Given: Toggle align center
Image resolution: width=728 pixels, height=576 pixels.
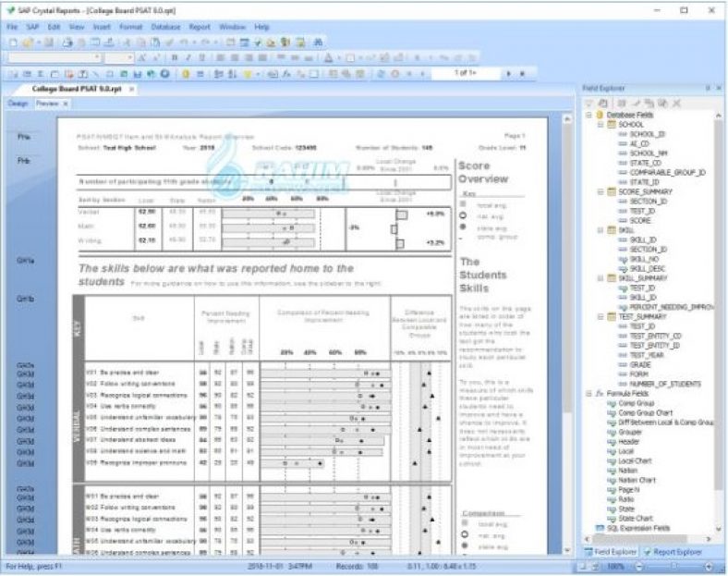Looking at the screenshot, I should pos(235,58).
